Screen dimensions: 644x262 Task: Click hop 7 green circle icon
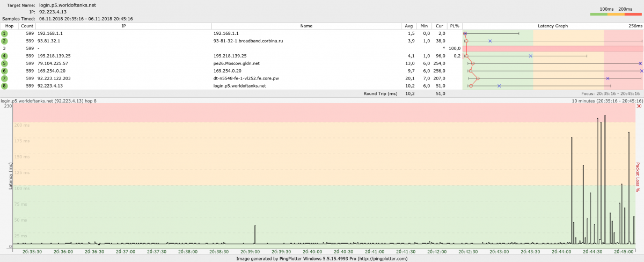pyautogui.click(x=4, y=78)
